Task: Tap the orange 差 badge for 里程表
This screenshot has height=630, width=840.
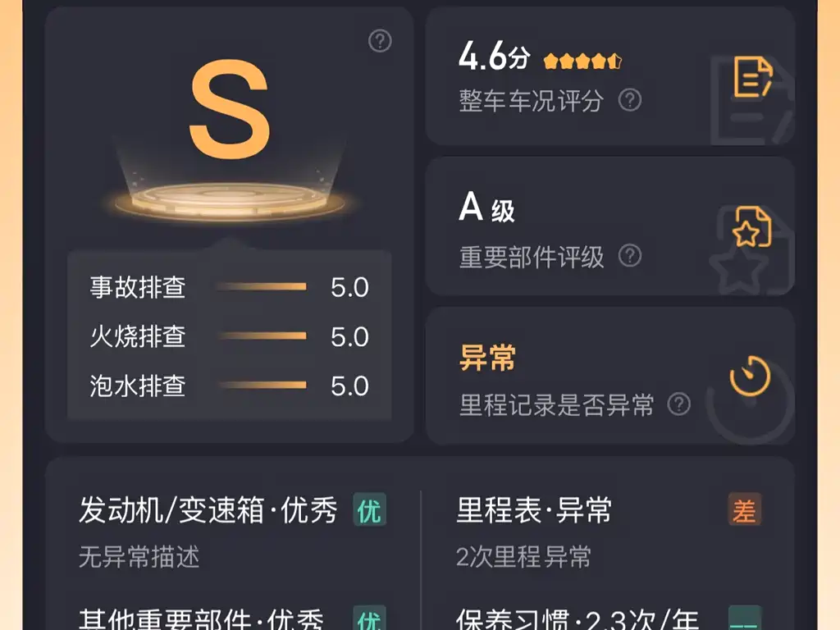Action: (x=744, y=509)
